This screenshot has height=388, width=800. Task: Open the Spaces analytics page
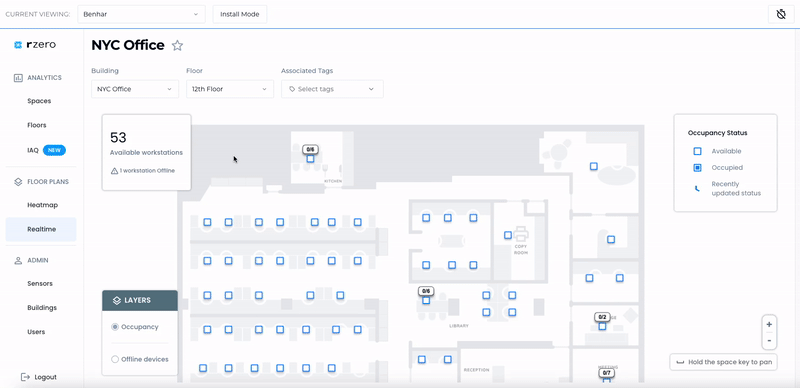(39, 101)
